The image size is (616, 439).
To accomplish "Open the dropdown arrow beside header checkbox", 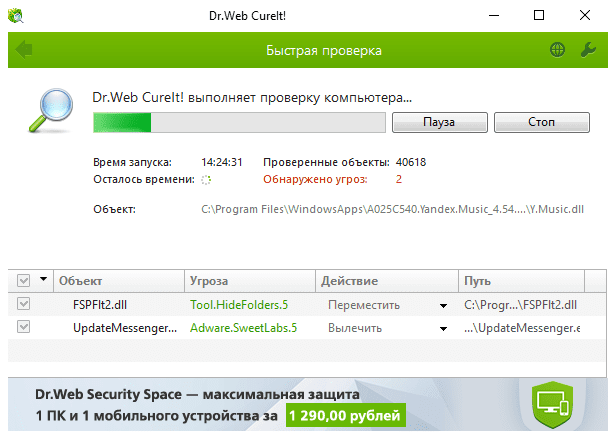I will tap(43, 281).
